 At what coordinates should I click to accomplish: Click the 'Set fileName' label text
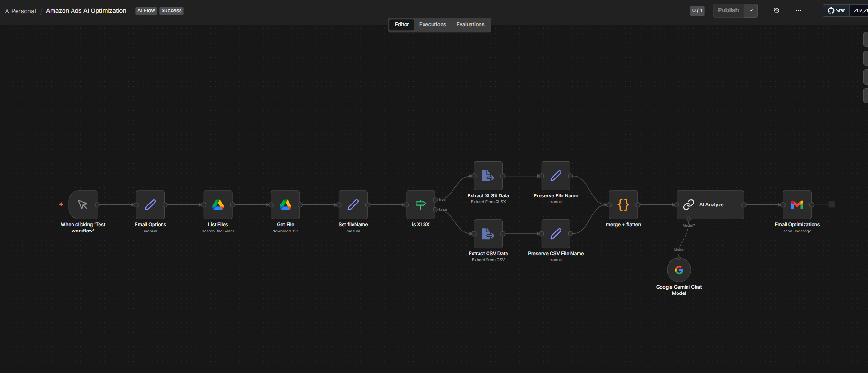[x=353, y=225]
